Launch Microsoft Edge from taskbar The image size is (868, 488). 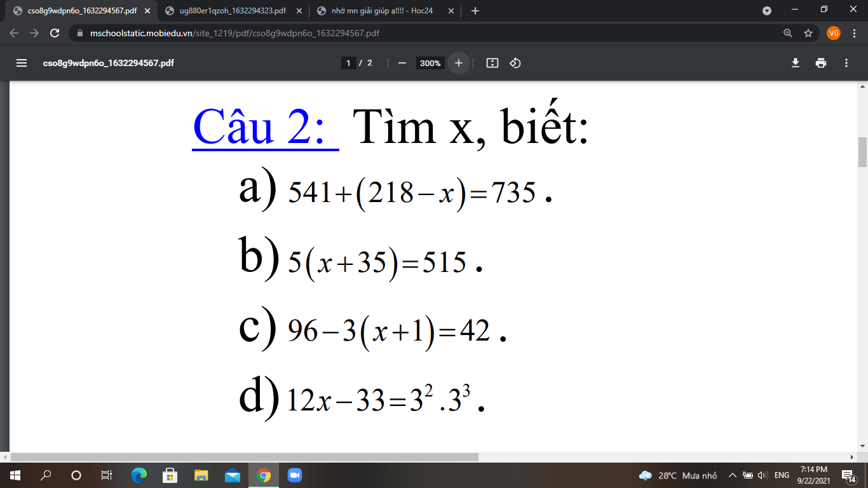click(x=139, y=475)
